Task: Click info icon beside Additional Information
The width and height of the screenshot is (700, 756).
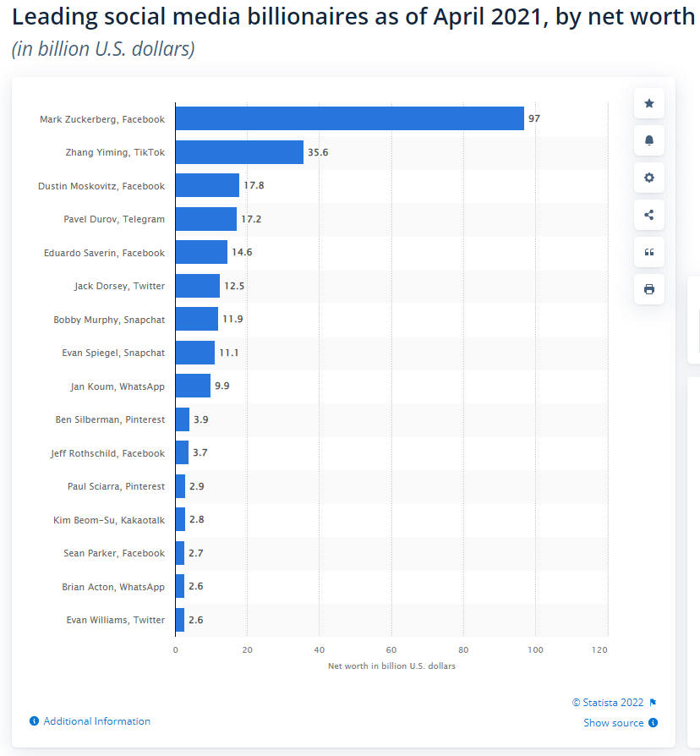Action: tap(34, 720)
